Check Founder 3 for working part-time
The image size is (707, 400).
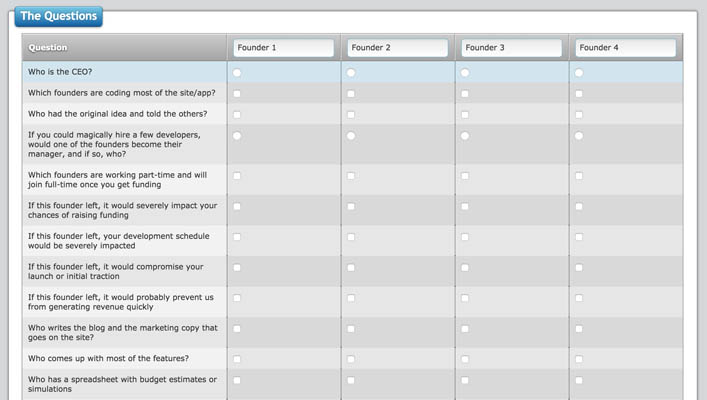(465, 176)
